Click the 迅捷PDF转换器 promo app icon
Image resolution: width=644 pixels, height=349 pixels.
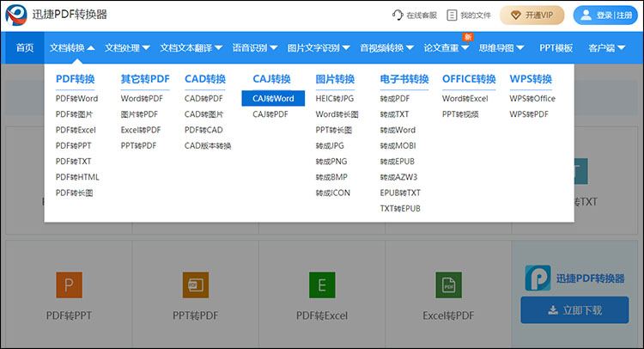[538, 279]
